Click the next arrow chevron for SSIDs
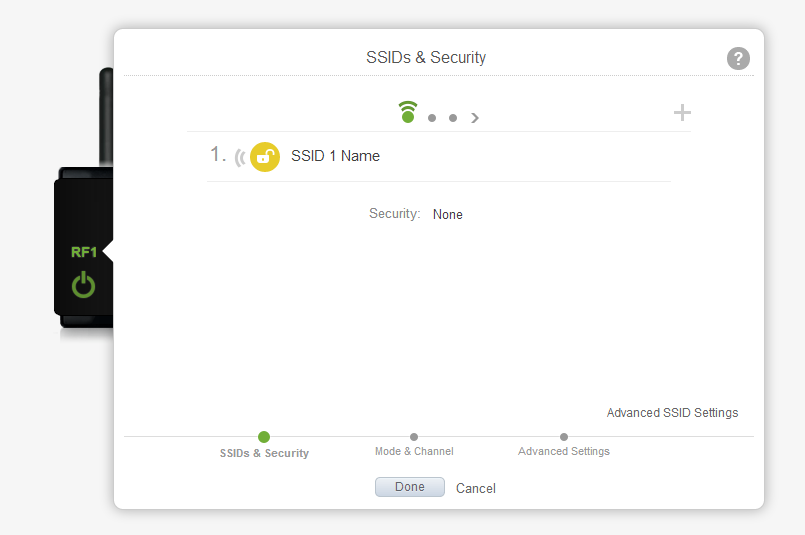The width and height of the screenshot is (805, 535). [475, 118]
